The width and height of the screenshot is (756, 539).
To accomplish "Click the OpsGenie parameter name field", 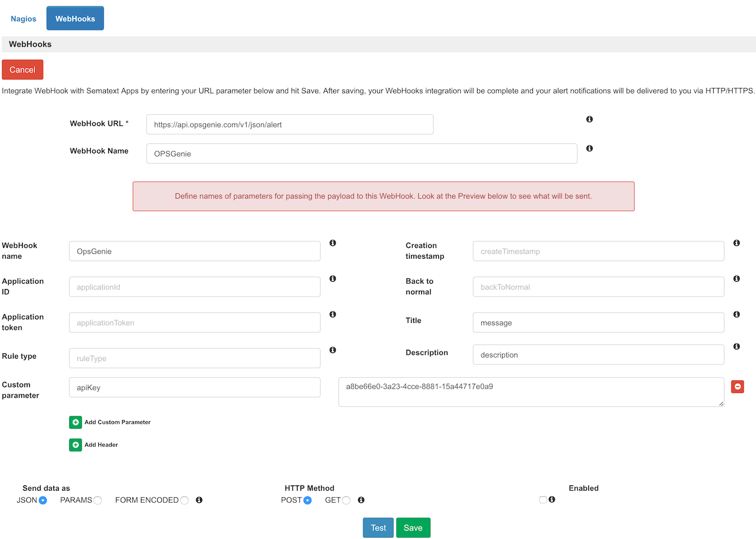I will [195, 251].
